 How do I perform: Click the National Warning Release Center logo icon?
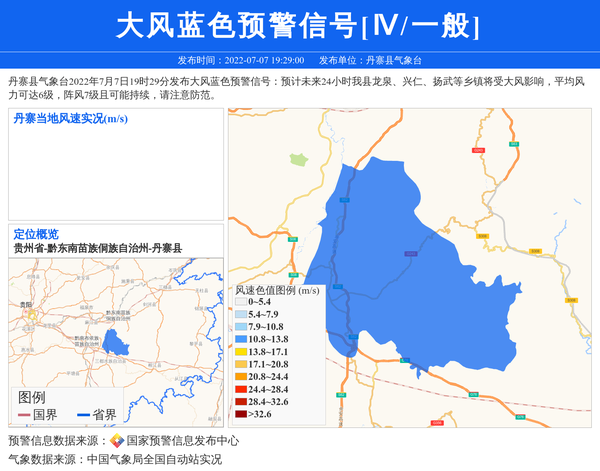pyautogui.click(x=117, y=441)
